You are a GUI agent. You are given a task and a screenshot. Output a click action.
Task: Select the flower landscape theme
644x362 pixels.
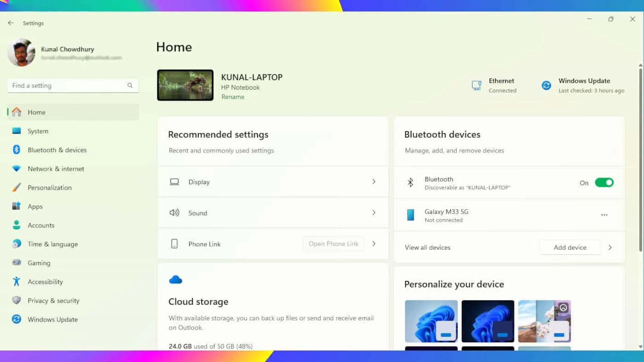tap(545, 321)
